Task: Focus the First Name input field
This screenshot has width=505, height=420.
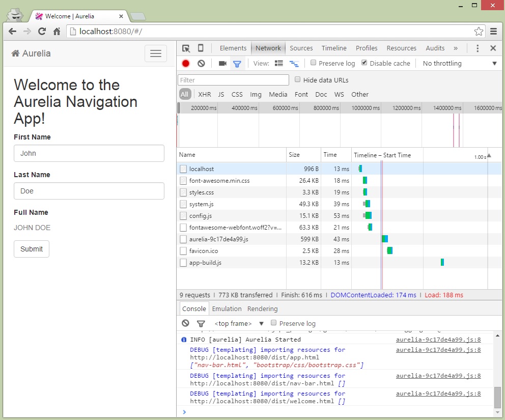Action: [89, 153]
